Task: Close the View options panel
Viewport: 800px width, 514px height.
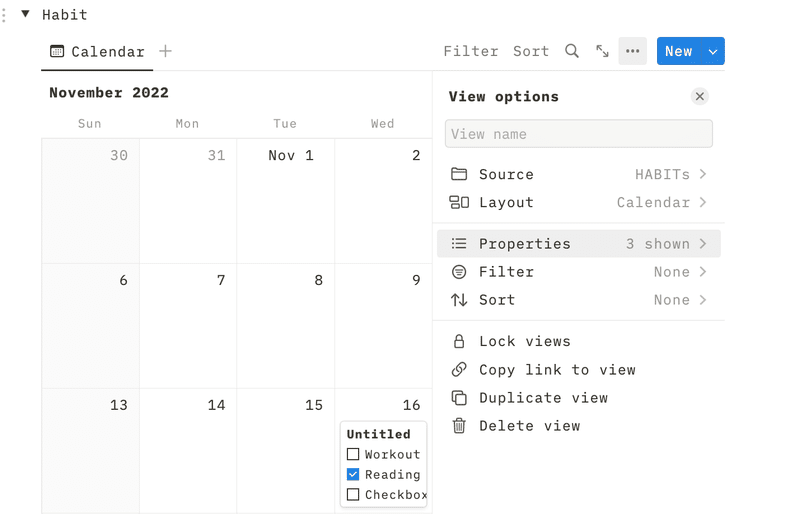Action: [x=699, y=96]
